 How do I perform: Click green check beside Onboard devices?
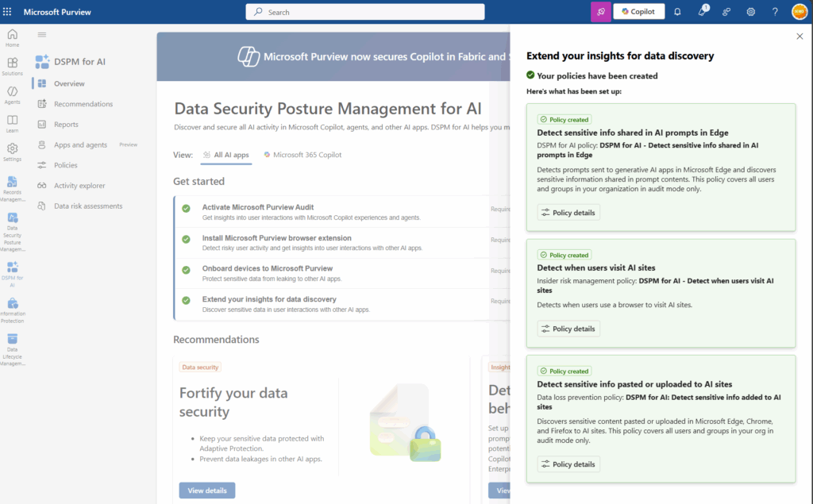click(186, 270)
